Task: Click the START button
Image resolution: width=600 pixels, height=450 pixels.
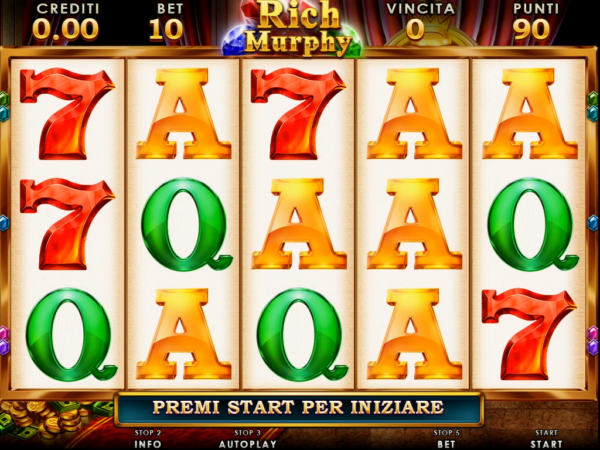Action: [x=546, y=444]
